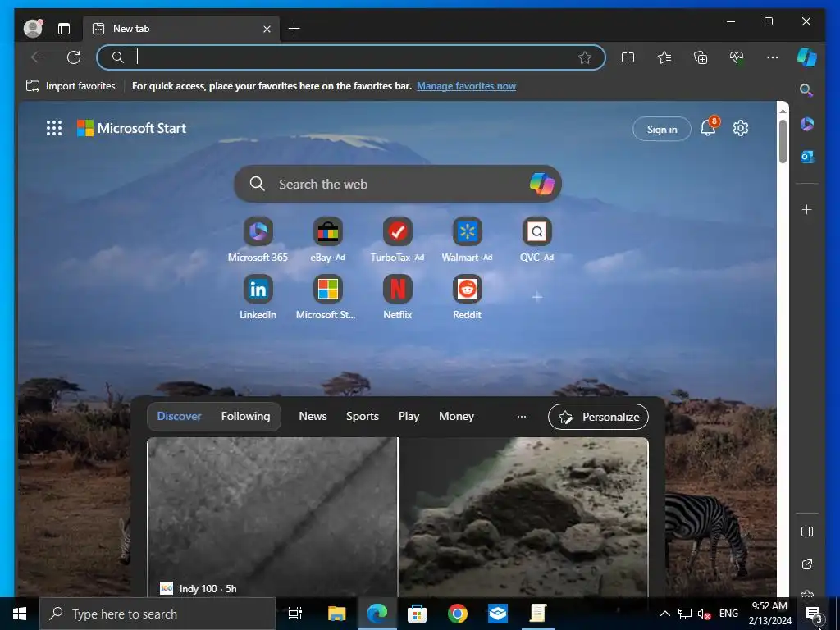
Task: Add this page to favorites star
Action: click(x=584, y=57)
